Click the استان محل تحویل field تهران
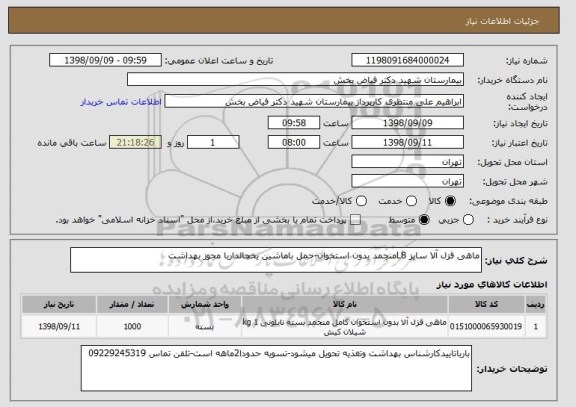Viewport: 576px width, 407px height. pos(407,162)
